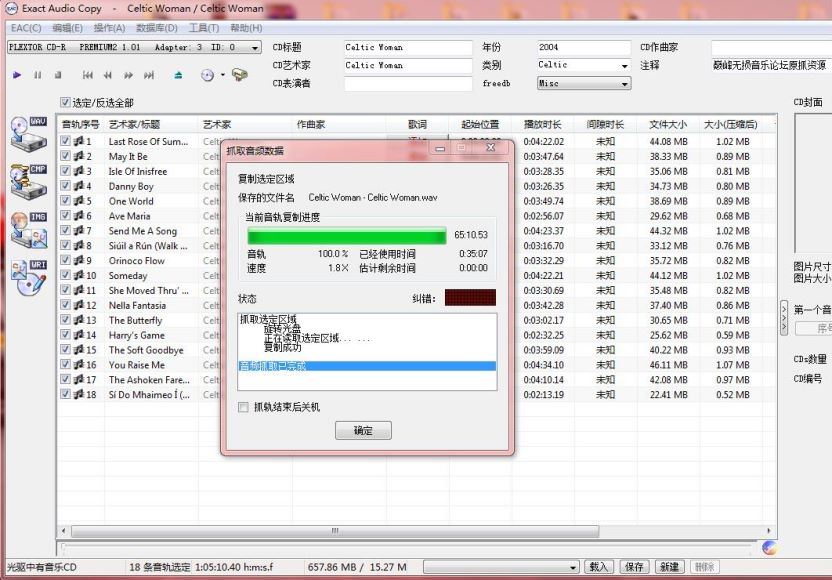
Task: Click the rewind button
Action: pyautogui.click(x=108, y=75)
